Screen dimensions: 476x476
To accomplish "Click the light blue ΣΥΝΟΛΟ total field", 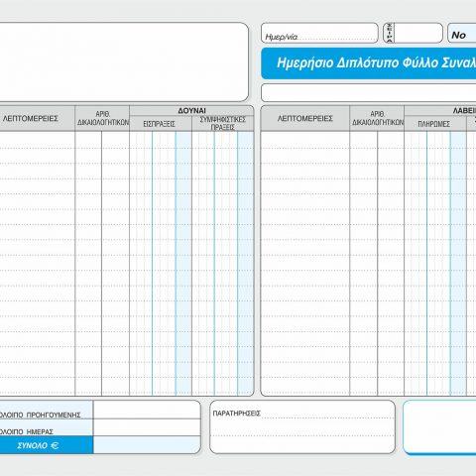I will [x=147, y=445].
